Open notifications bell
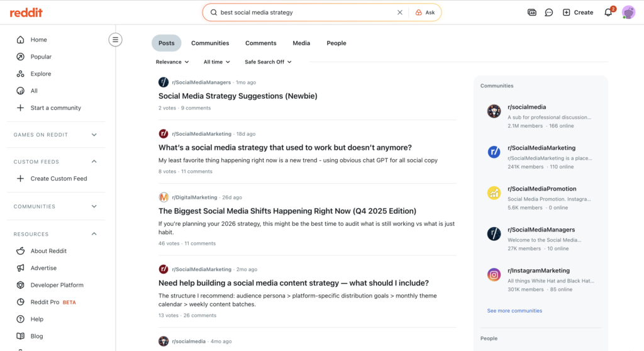The height and width of the screenshot is (351, 644). (608, 13)
